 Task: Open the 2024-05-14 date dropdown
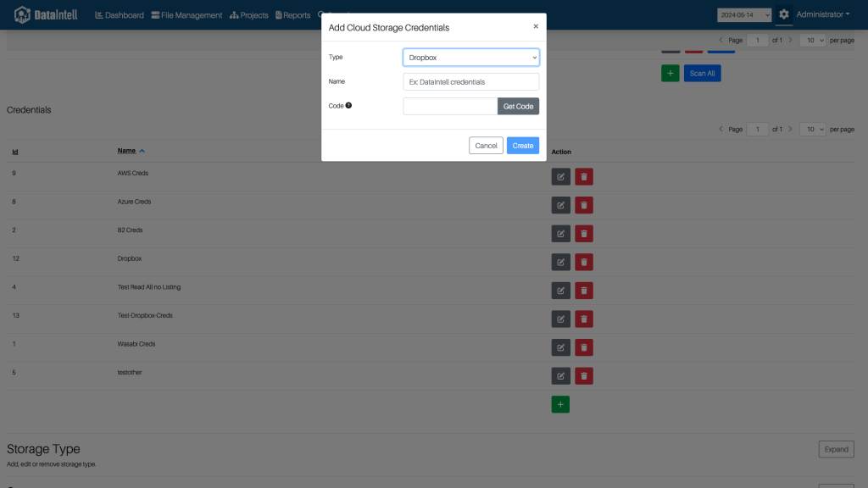pyautogui.click(x=744, y=15)
